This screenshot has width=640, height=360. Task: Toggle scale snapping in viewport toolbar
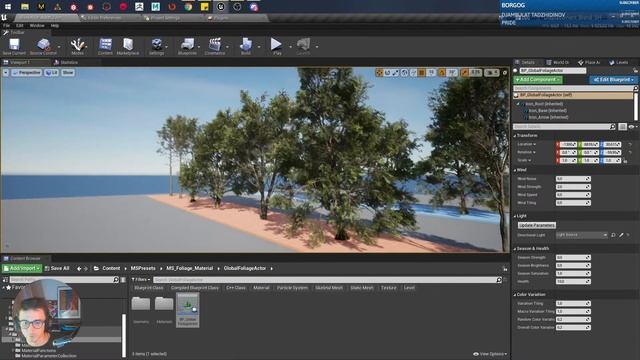pyautogui.click(x=464, y=73)
